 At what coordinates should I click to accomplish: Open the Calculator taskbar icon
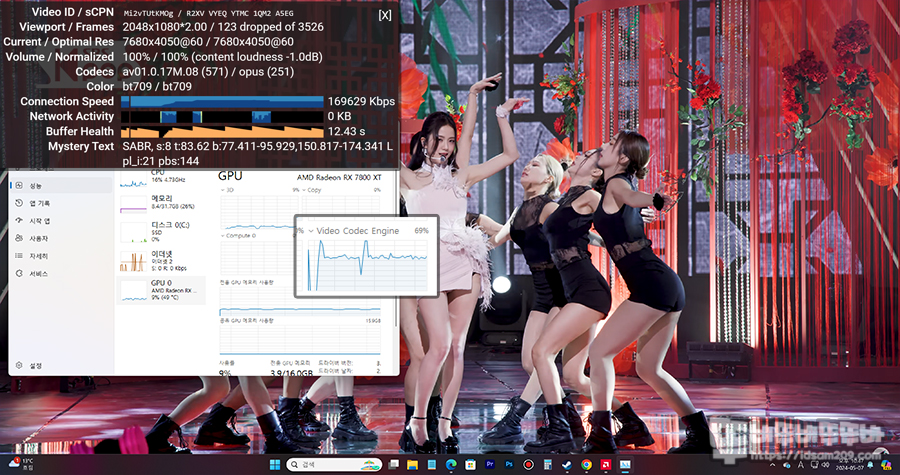548,464
